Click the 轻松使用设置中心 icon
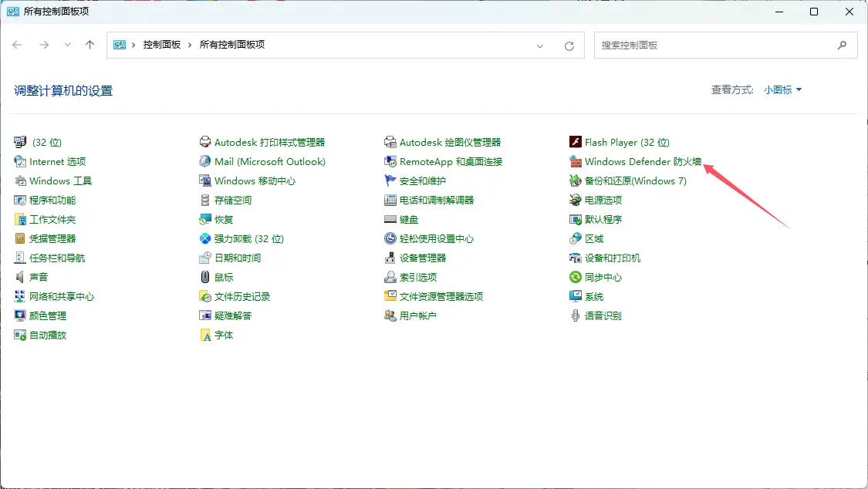Viewport: 868px width, 489px height. click(390, 238)
